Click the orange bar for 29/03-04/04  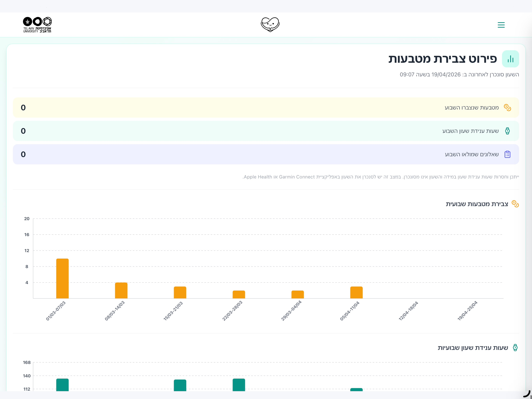pyautogui.click(x=298, y=294)
